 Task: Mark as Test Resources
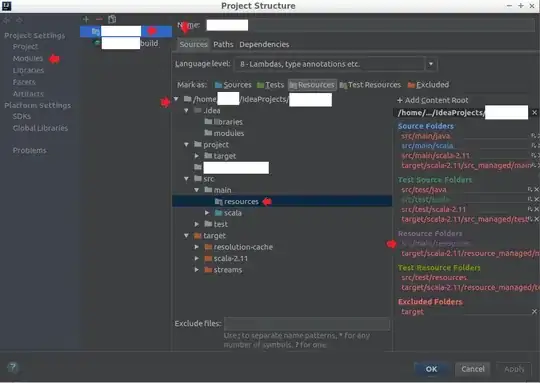click(x=370, y=85)
